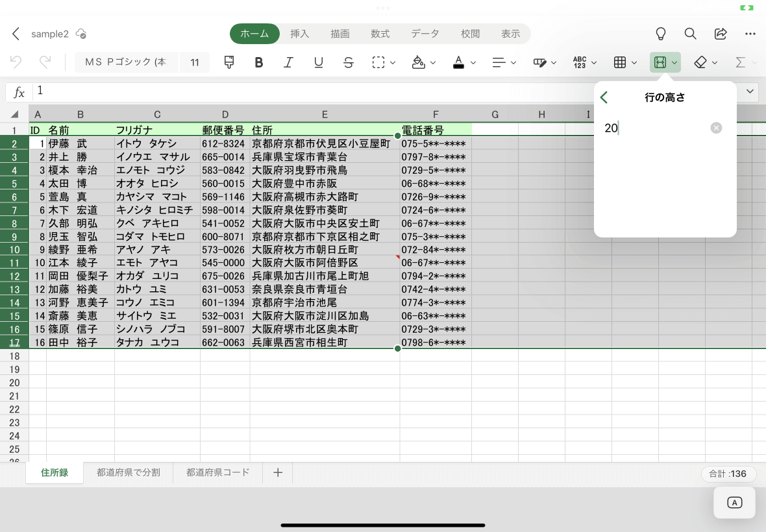Open the 住所録 sheet tab
Screen dimensions: 766x532
pyautogui.click(x=55, y=472)
